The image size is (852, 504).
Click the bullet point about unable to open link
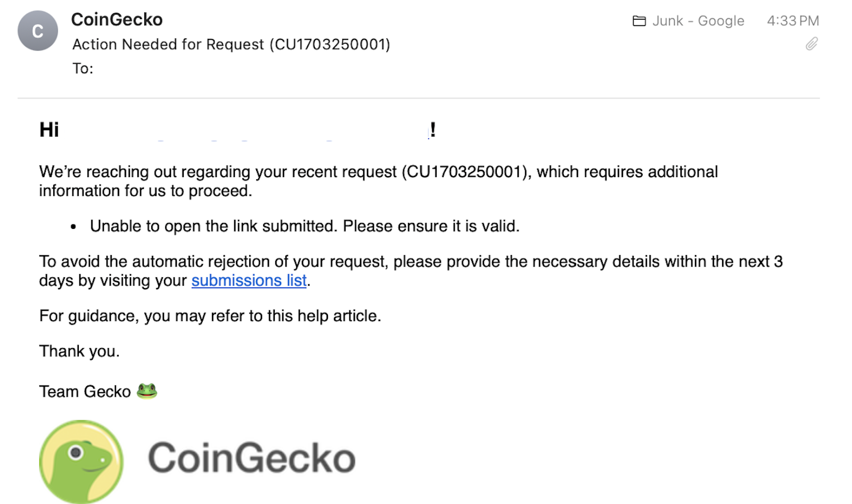(304, 226)
